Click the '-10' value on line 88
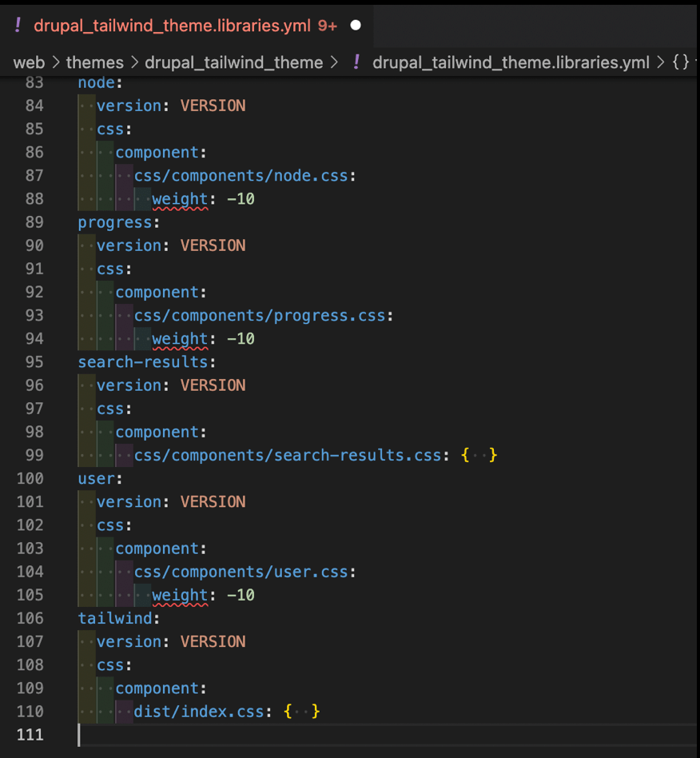The image size is (700, 758). [x=241, y=199]
